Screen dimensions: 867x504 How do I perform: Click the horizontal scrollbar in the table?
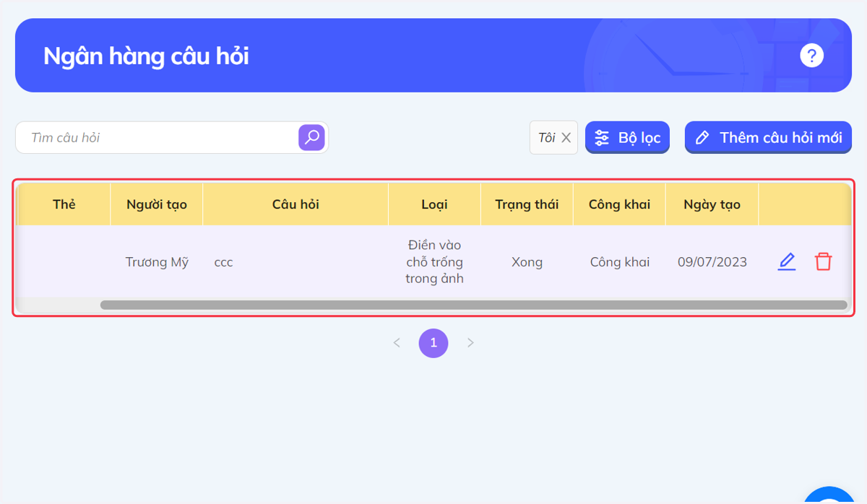click(x=473, y=305)
